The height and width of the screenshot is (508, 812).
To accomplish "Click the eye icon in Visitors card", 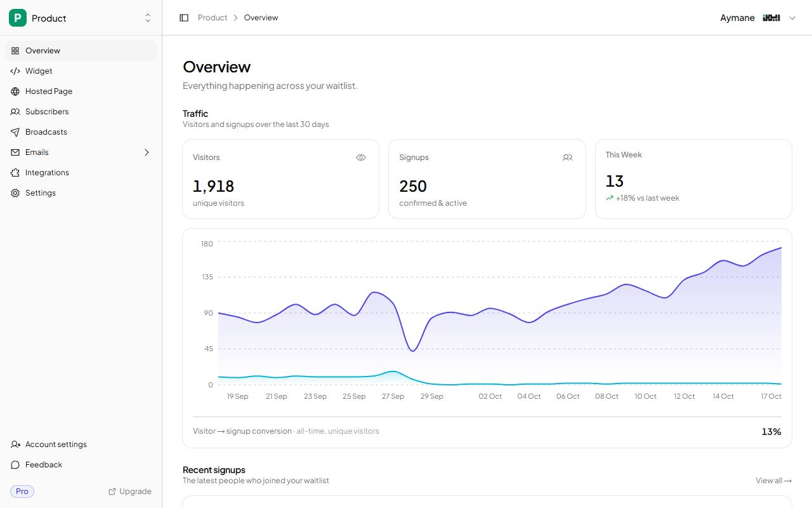I will [x=361, y=157].
